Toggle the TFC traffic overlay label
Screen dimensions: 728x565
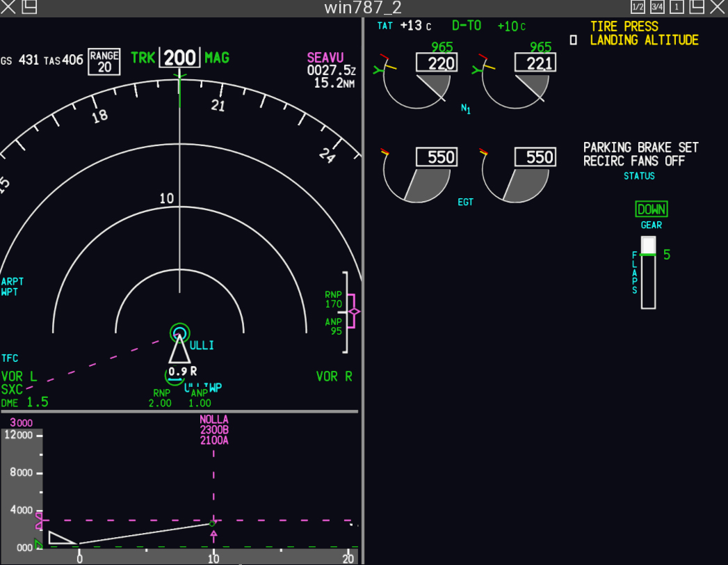coord(10,358)
